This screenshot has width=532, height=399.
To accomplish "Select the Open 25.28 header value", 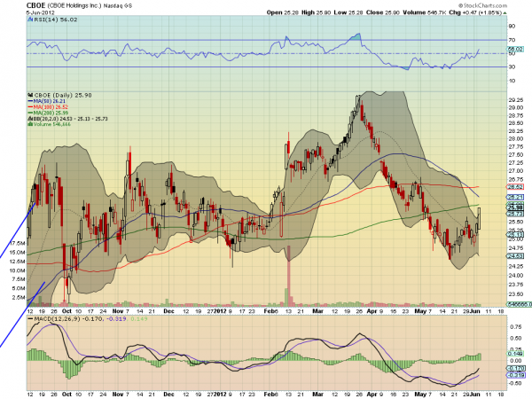I will click(x=282, y=12).
